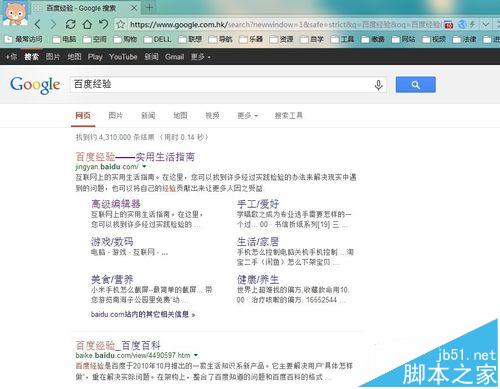Click the blue magnifier search button
Screen dimensions: 500x389
click(x=416, y=85)
